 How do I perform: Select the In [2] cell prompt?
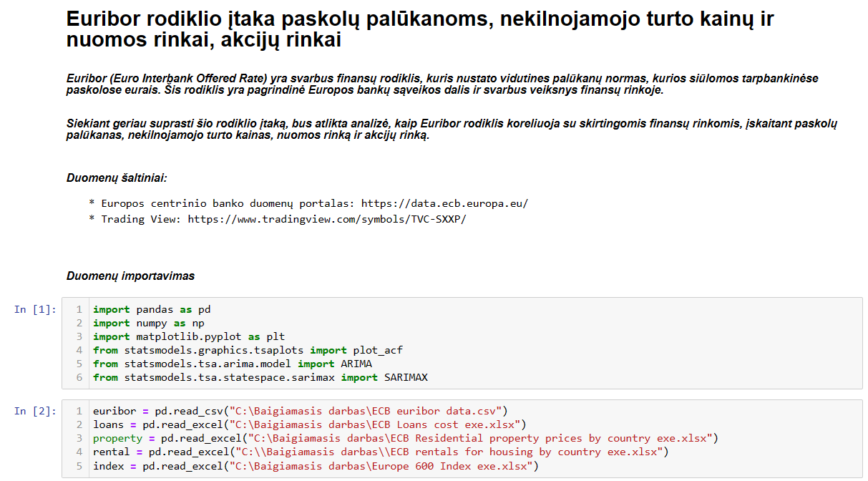click(x=35, y=411)
